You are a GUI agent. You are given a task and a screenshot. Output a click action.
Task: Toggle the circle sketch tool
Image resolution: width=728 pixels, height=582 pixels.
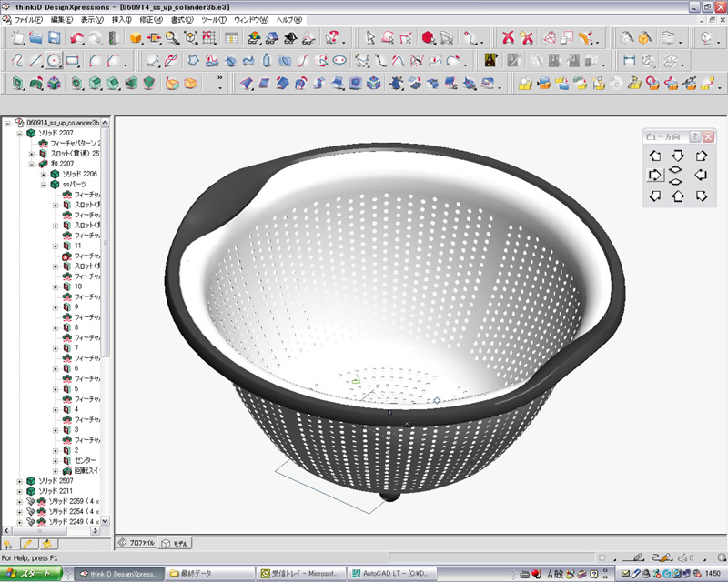coord(54,61)
